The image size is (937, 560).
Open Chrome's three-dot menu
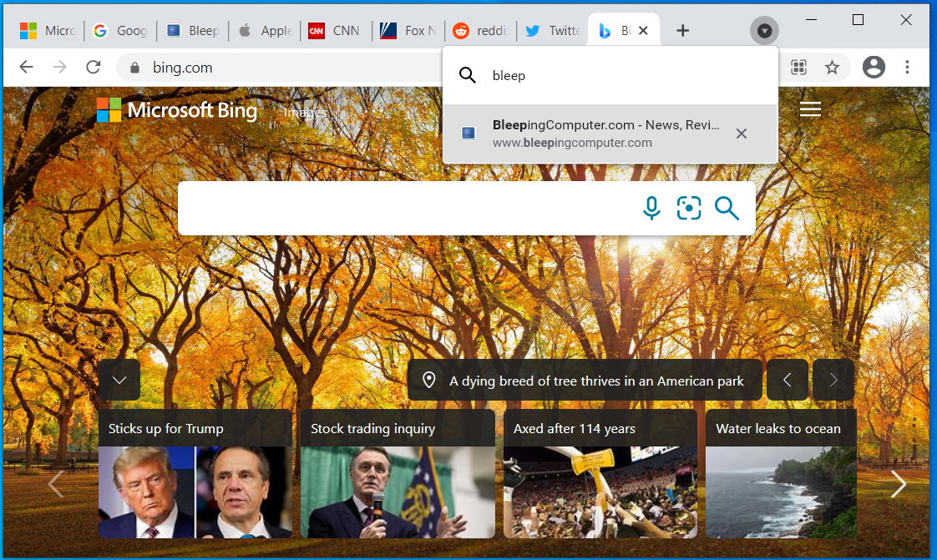[907, 67]
